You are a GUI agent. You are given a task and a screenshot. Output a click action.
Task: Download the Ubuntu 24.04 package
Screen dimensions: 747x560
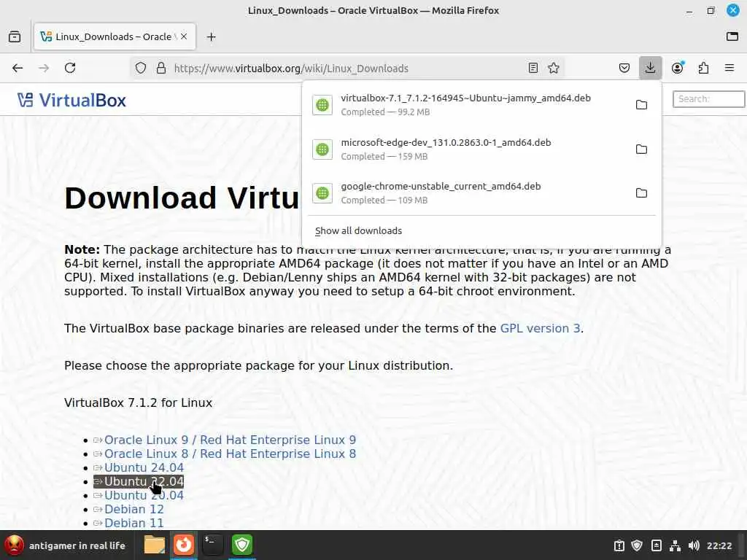coord(144,467)
